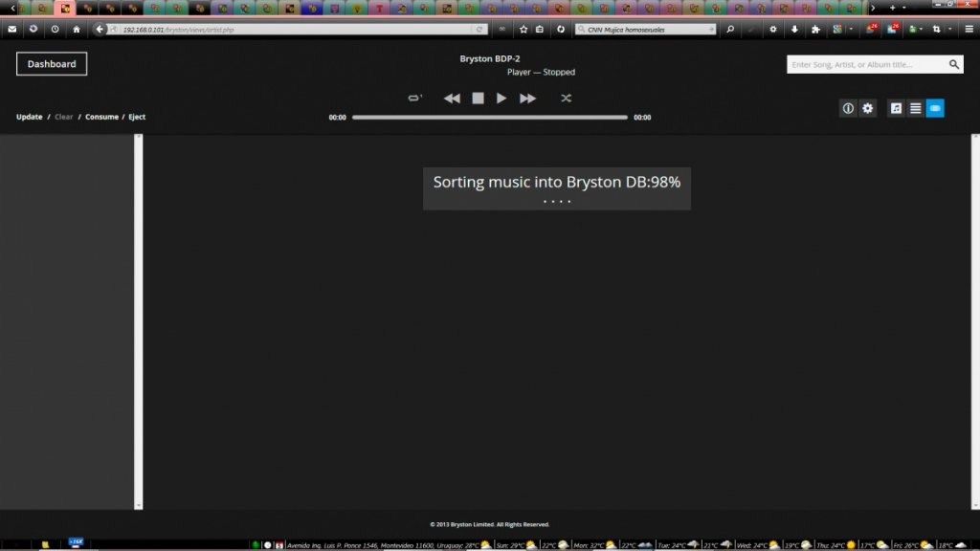The height and width of the screenshot is (551, 980).
Task: Open the downloads arrow icon
Action: 794,30
